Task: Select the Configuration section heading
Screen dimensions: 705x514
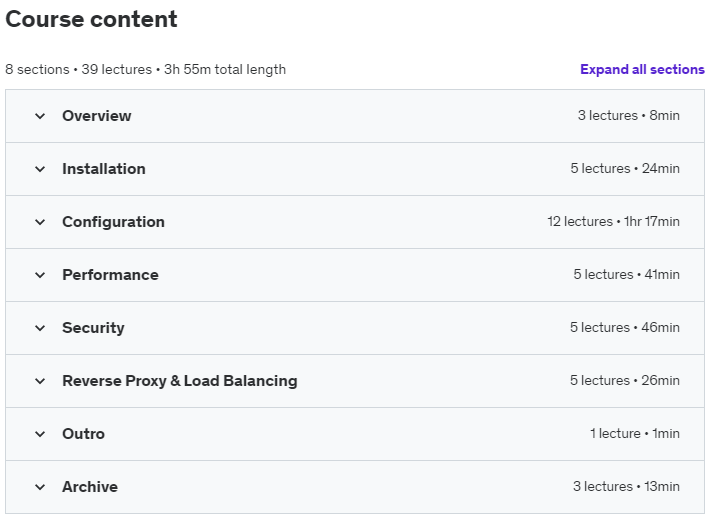Action: [113, 222]
